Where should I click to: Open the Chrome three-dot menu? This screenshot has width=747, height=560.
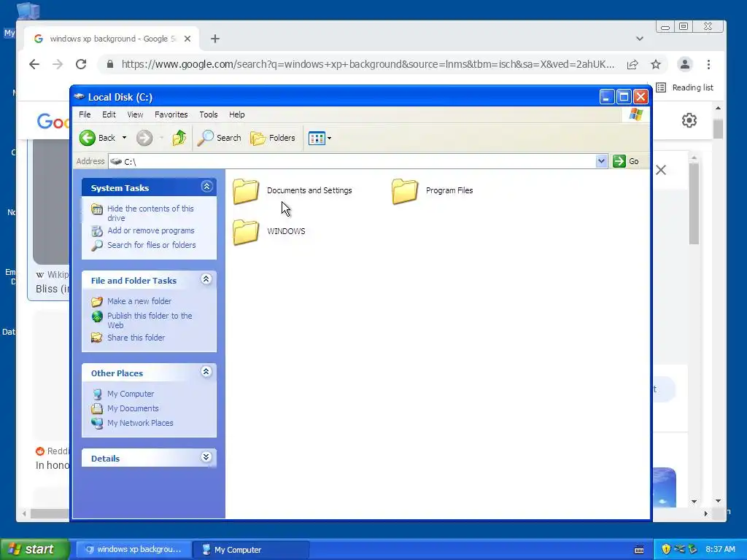(x=709, y=64)
